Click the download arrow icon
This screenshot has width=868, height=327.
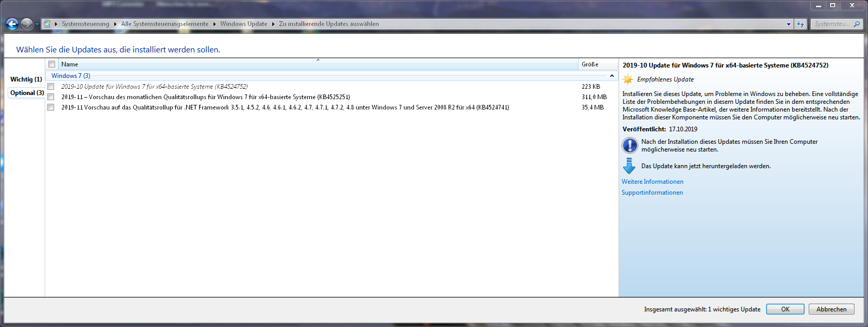tap(629, 166)
